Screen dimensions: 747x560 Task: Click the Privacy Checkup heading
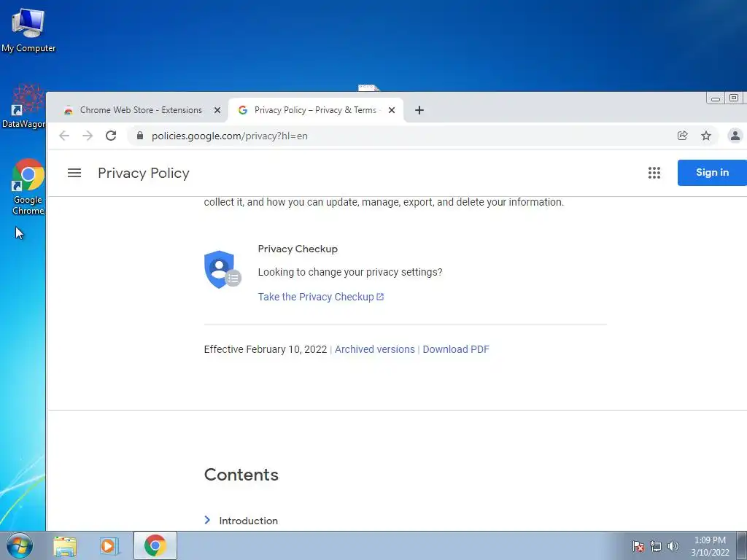298,249
